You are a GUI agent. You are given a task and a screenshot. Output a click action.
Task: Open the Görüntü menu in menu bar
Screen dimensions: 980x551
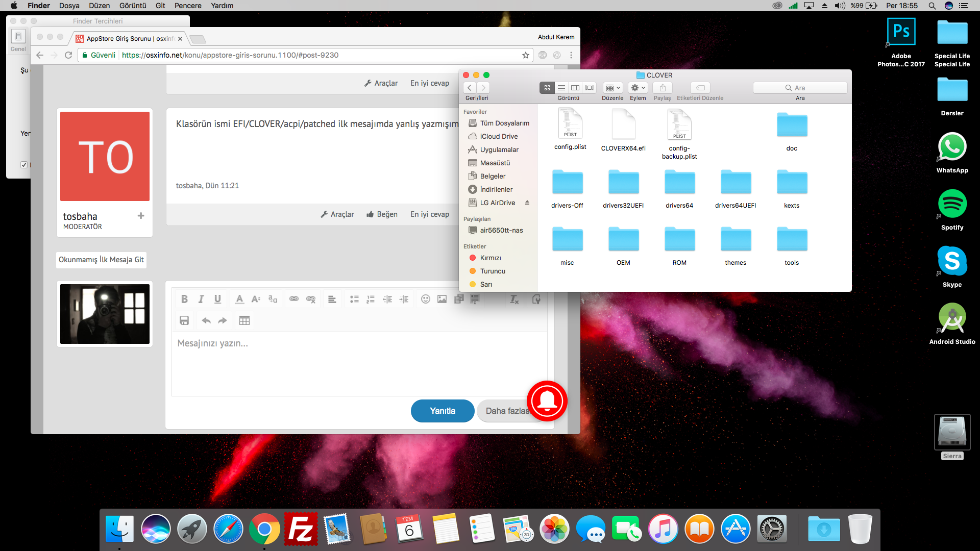133,6
